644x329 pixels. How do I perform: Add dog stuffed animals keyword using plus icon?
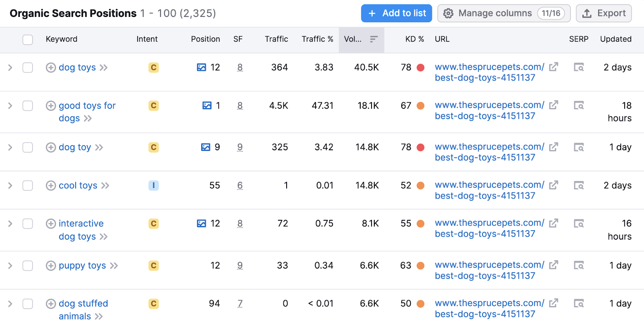click(51, 304)
